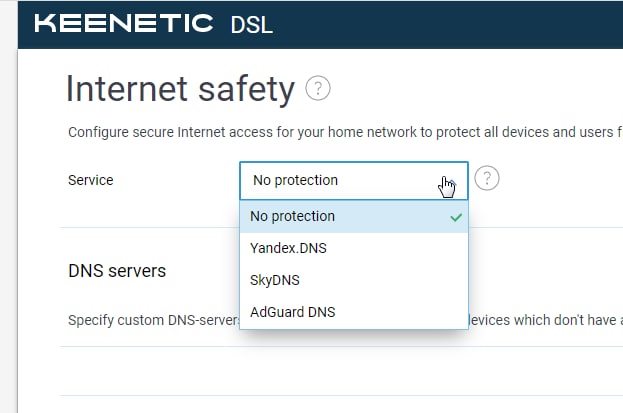The width and height of the screenshot is (623, 413).
Task: Click the divider line above DNS servers
Action: pos(150,227)
